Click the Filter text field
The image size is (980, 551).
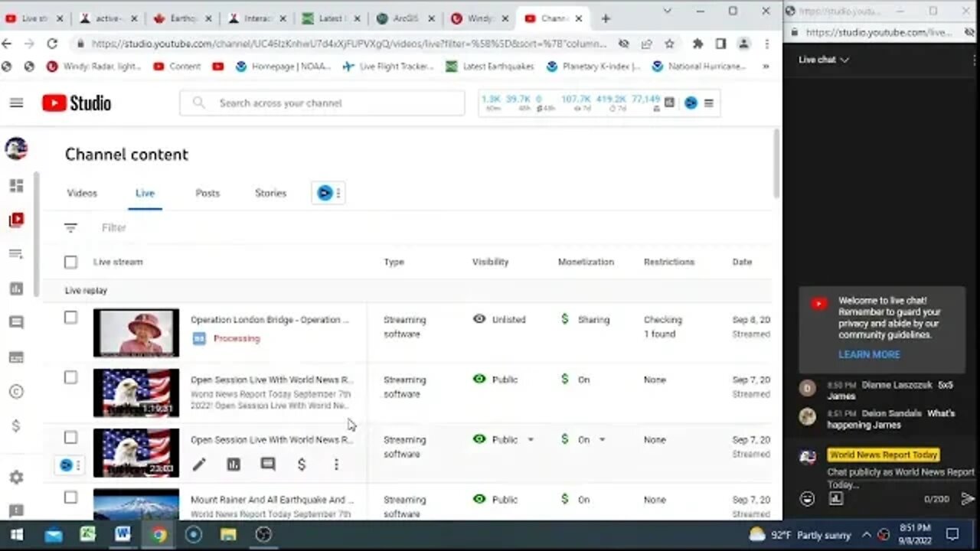click(114, 227)
